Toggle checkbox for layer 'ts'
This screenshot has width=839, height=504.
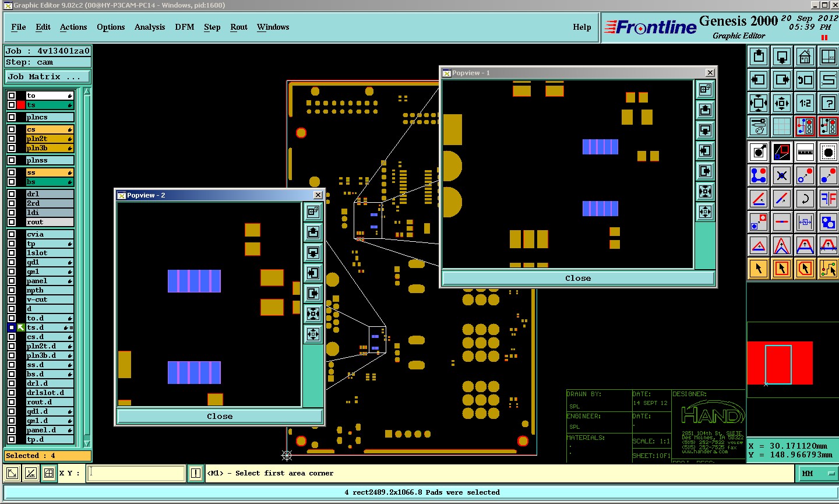[x=11, y=105]
